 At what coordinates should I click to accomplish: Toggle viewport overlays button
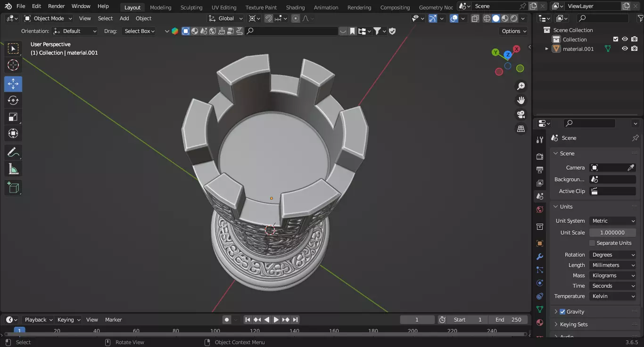tap(454, 18)
